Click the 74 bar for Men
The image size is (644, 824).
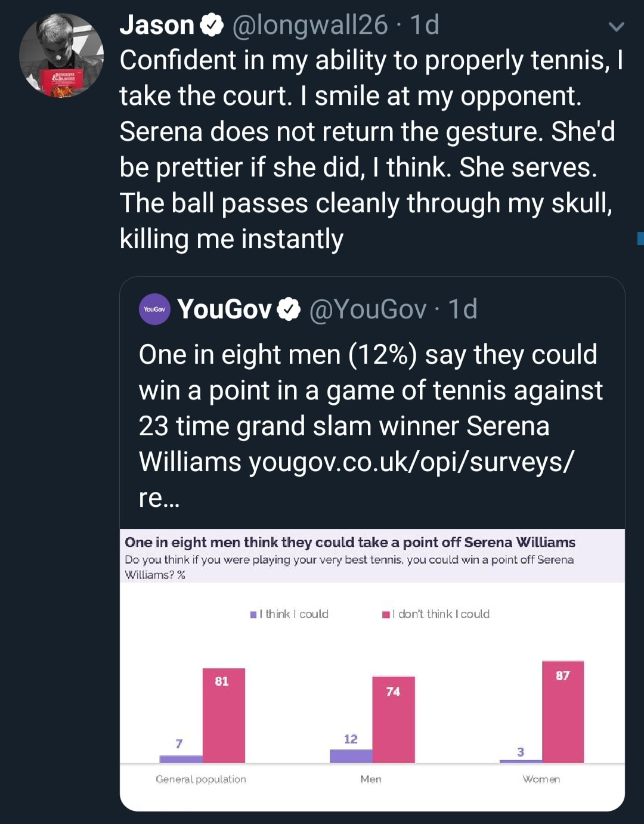[394, 720]
